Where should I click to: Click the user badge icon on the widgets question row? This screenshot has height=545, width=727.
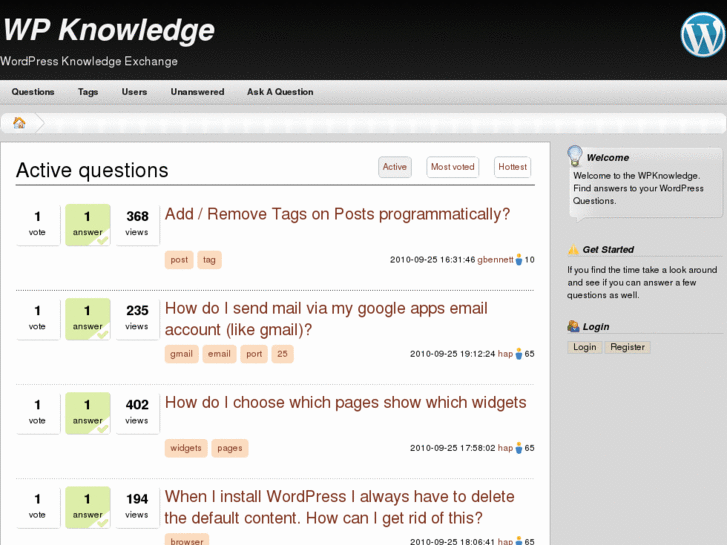pos(519,448)
